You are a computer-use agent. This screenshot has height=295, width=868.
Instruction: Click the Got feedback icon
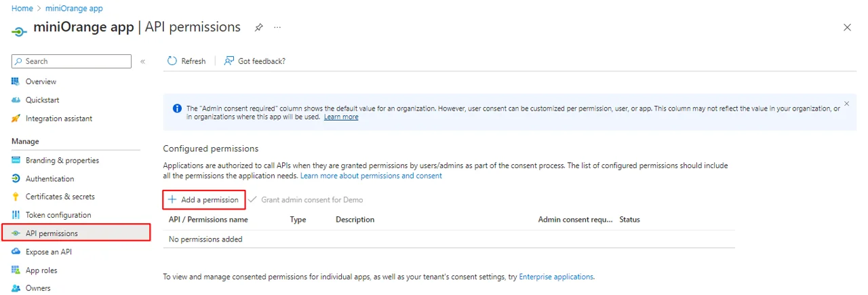click(229, 61)
